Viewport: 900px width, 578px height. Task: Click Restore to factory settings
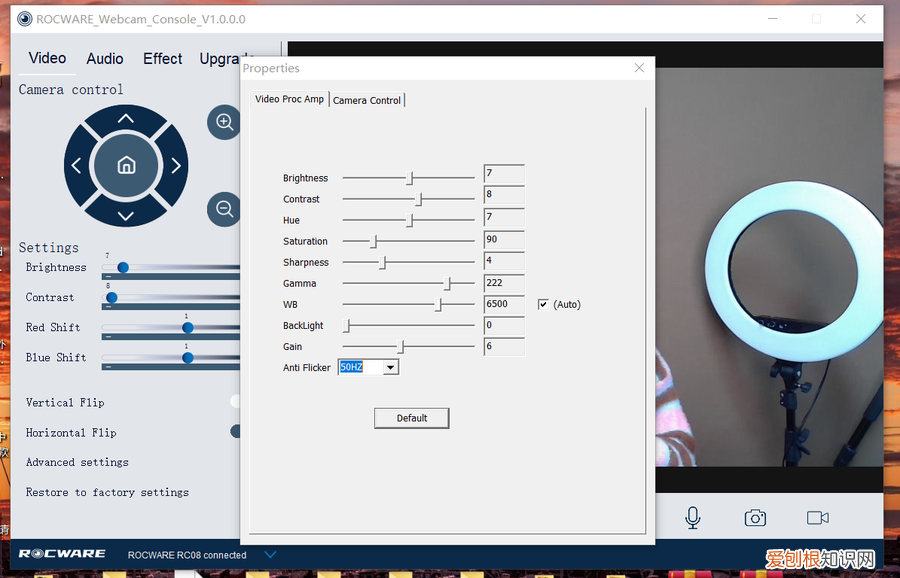(x=107, y=492)
